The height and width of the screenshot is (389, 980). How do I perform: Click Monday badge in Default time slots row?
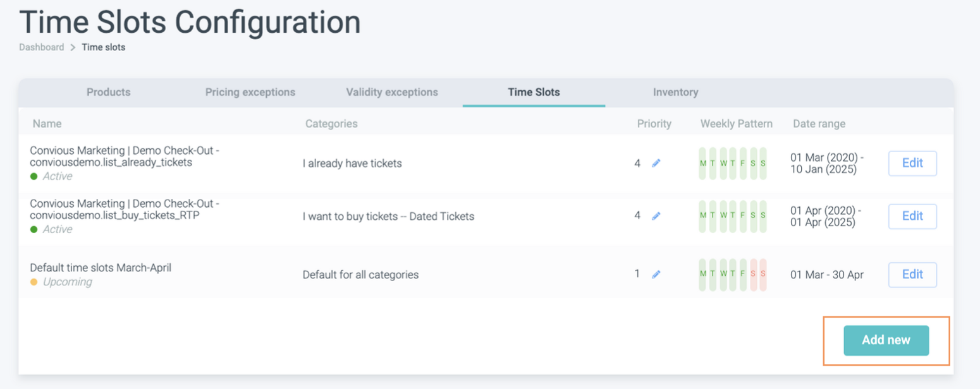click(x=702, y=274)
